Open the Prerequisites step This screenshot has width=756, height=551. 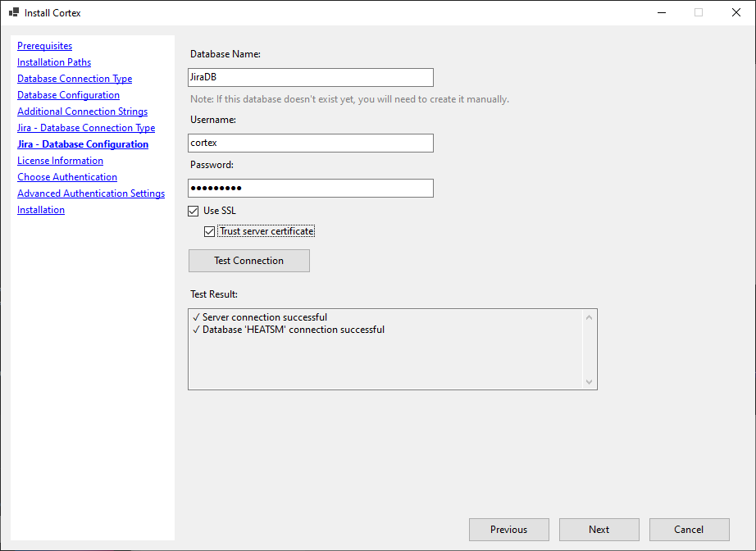point(44,45)
